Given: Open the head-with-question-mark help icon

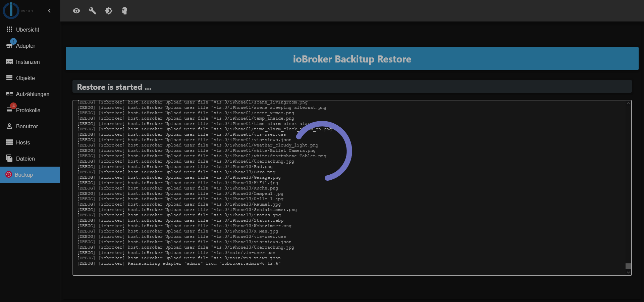Looking at the screenshot, I should click(x=124, y=11).
